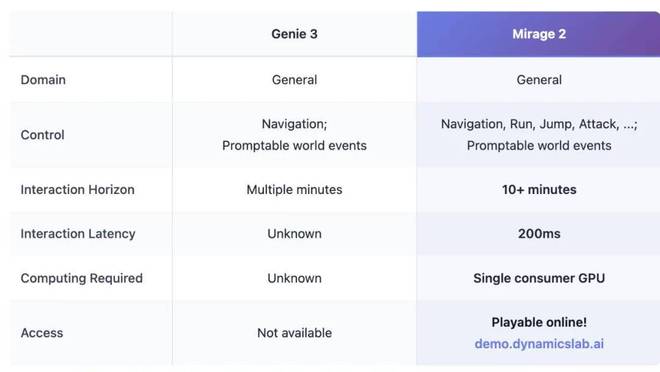Click Genie 3 Unknown computing cell
The height and width of the screenshot is (372, 660).
click(x=294, y=278)
